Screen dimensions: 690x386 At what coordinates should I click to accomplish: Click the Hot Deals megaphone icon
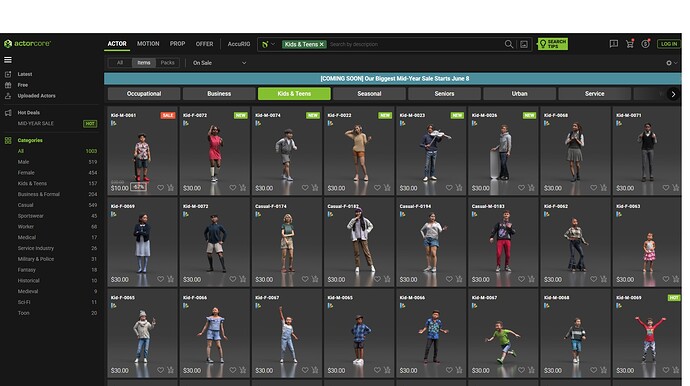(8, 113)
